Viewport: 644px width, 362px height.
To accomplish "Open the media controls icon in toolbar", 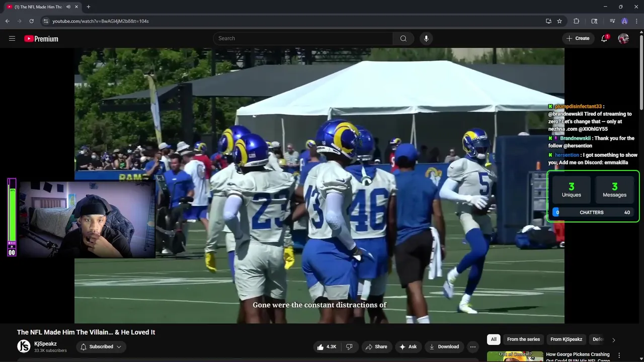I will point(612,21).
